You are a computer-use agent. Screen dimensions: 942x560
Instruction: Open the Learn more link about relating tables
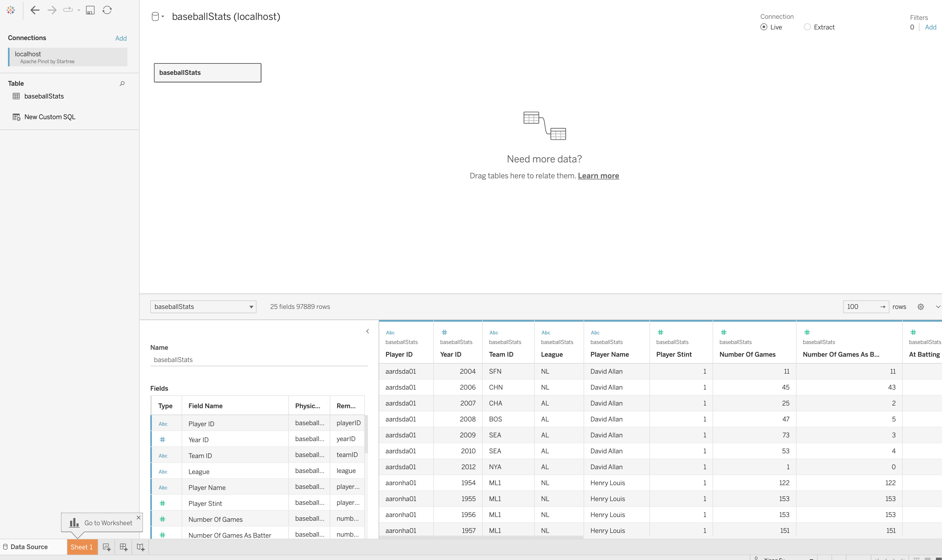(598, 175)
